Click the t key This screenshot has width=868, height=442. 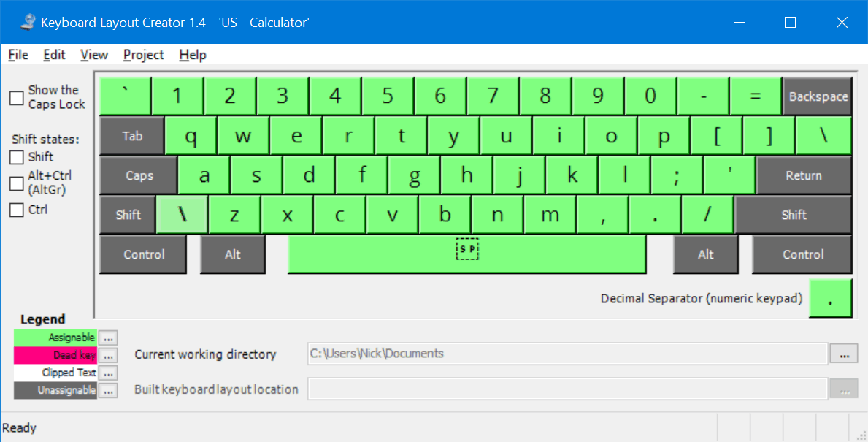(x=401, y=136)
